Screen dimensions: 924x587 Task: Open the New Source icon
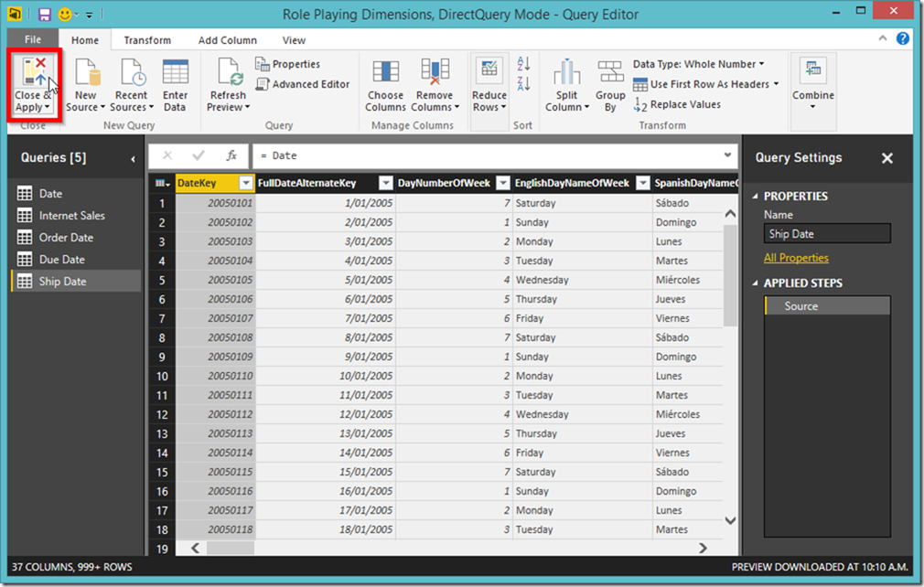87,72
